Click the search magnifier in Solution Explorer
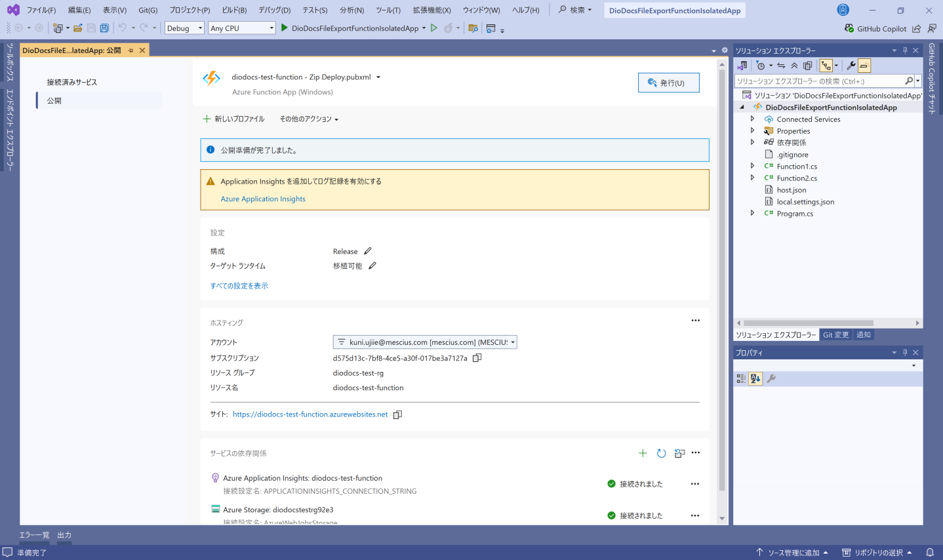The height and width of the screenshot is (560, 943). [x=909, y=81]
